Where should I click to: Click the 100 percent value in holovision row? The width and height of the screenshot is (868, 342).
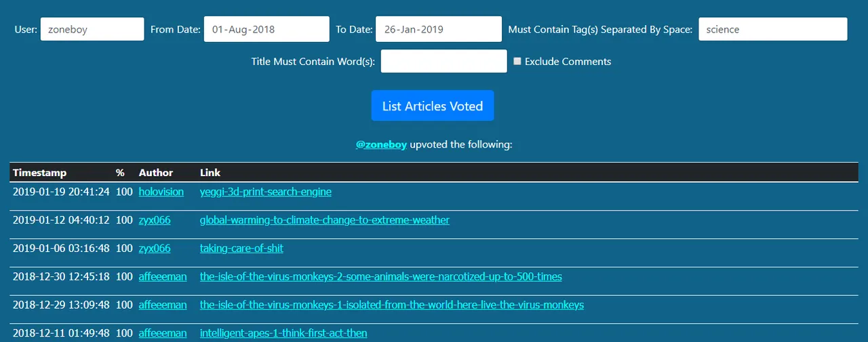point(124,192)
